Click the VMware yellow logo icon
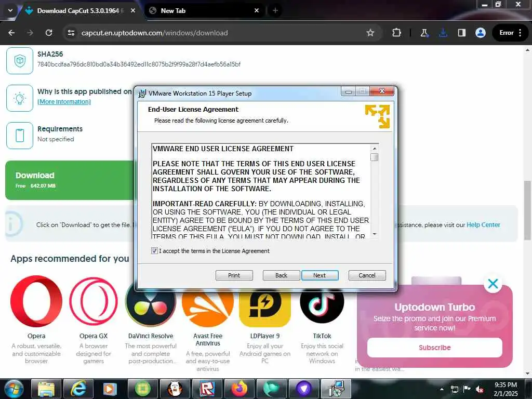 [x=377, y=116]
